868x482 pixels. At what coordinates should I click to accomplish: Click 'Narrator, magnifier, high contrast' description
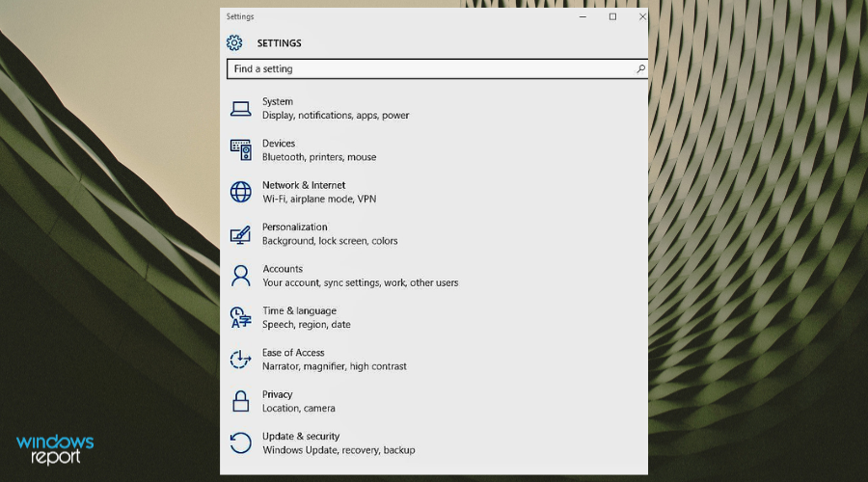click(x=335, y=366)
